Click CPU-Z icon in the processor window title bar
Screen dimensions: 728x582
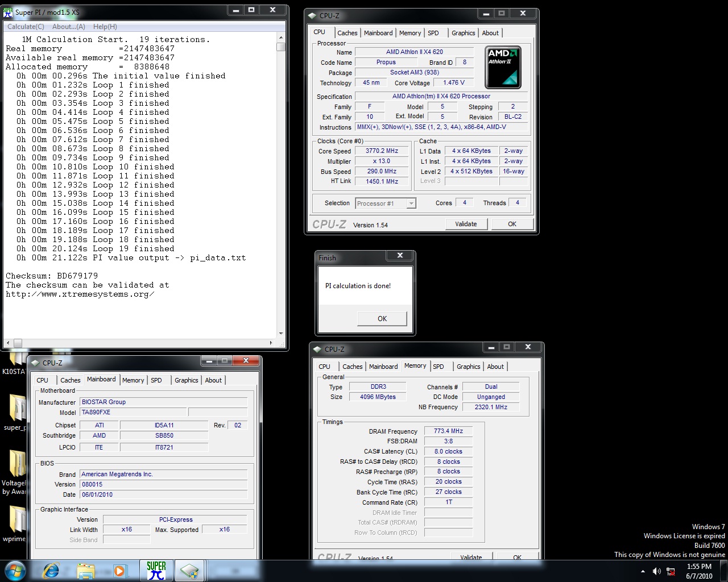coord(312,16)
